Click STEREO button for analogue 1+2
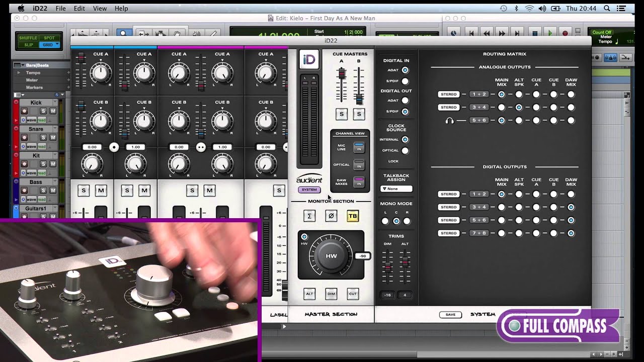644x362 pixels. pos(448,95)
